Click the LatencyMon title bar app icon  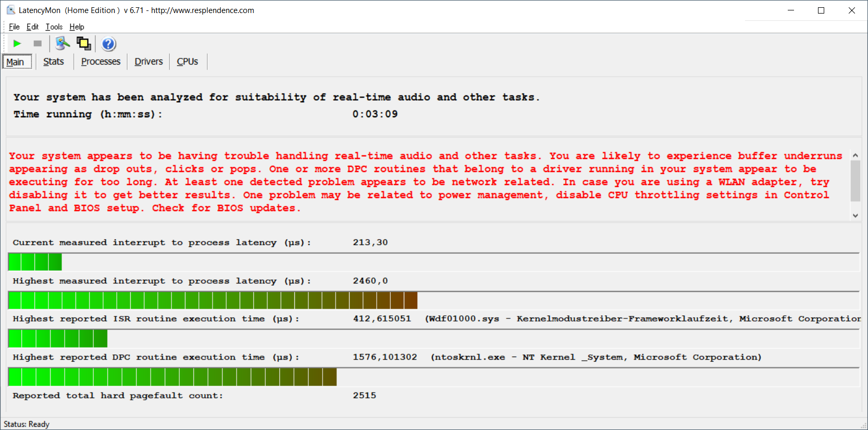pos(10,10)
